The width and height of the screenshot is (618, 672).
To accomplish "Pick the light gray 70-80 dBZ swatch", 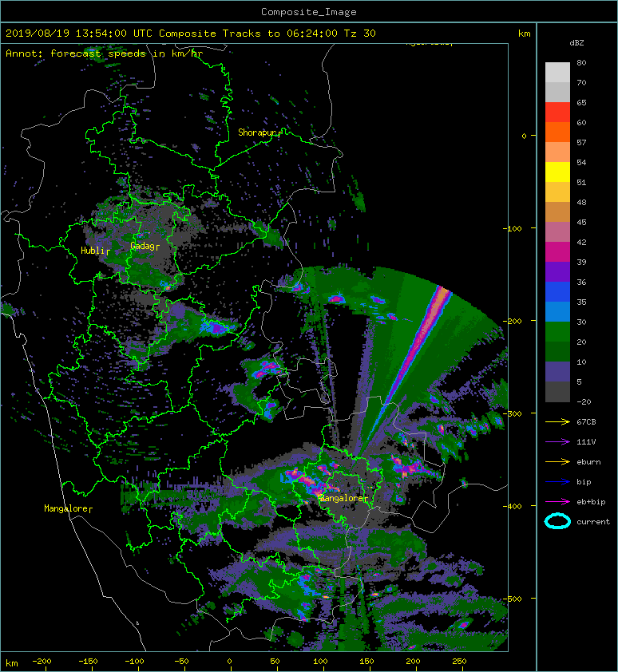I will coord(557,72).
